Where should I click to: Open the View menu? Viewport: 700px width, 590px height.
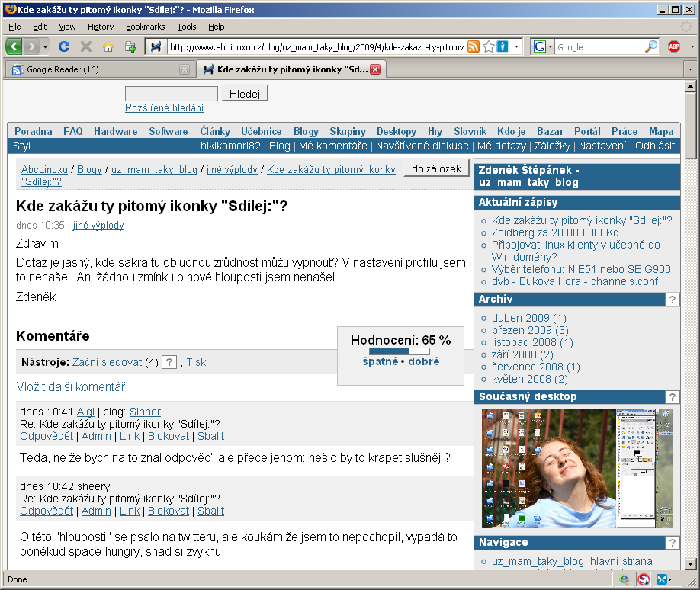pos(67,27)
